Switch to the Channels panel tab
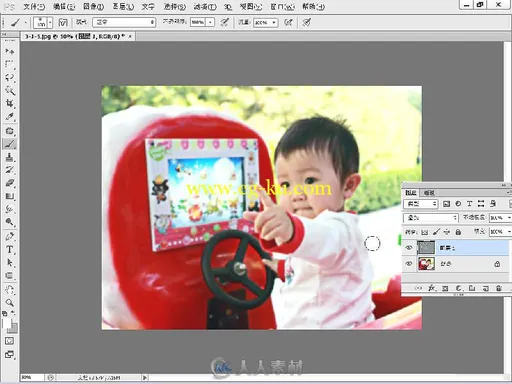 (x=429, y=193)
